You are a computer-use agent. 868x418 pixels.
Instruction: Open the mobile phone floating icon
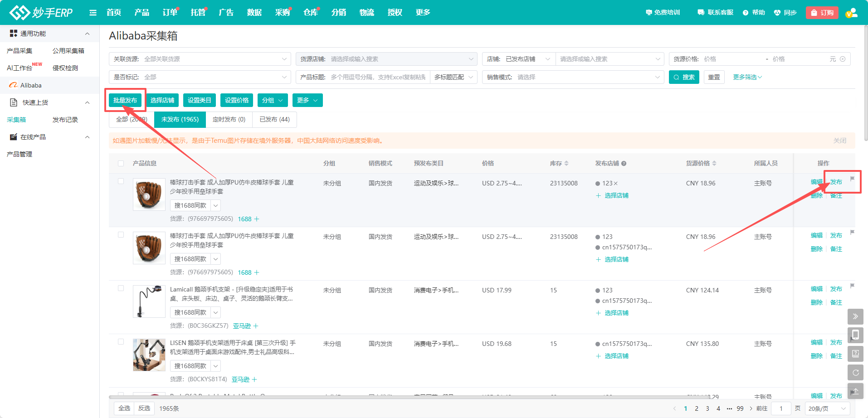pyautogui.click(x=855, y=335)
